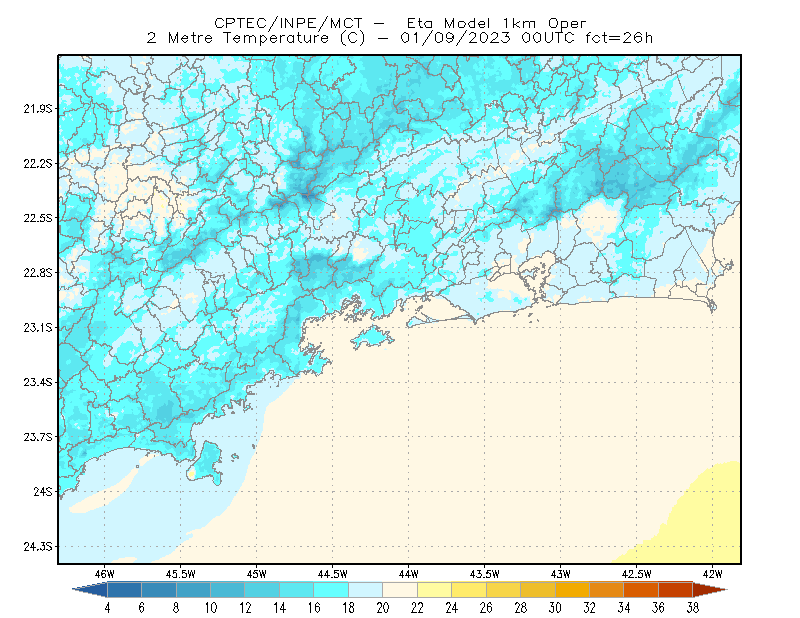Click the 30-32 orange legend swatch

[x=572, y=590]
